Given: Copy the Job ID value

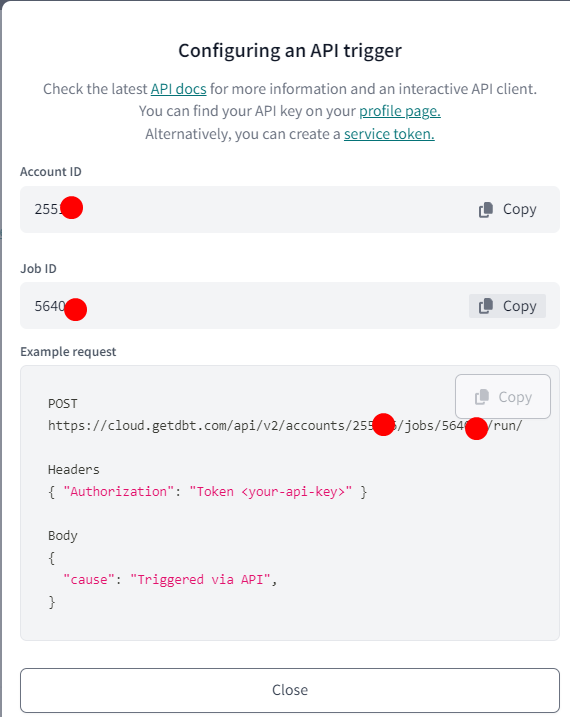Looking at the screenshot, I should coord(507,306).
